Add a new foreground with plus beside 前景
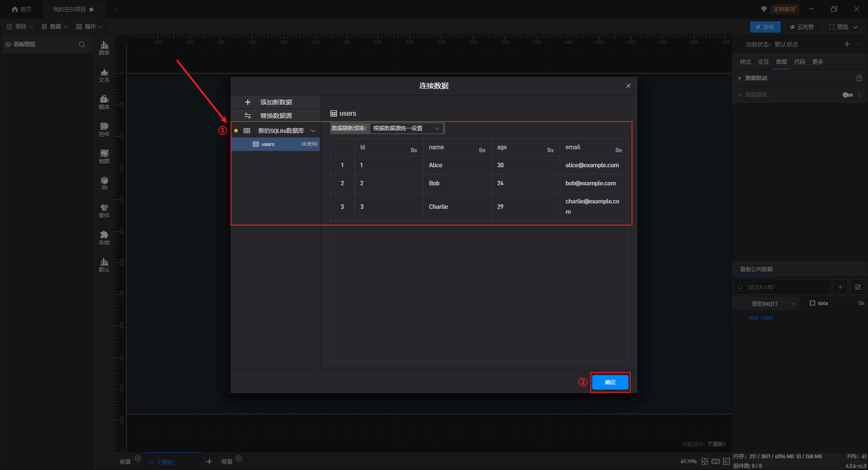Image resolution: width=868 pixels, height=470 pixels. [138, 459]
